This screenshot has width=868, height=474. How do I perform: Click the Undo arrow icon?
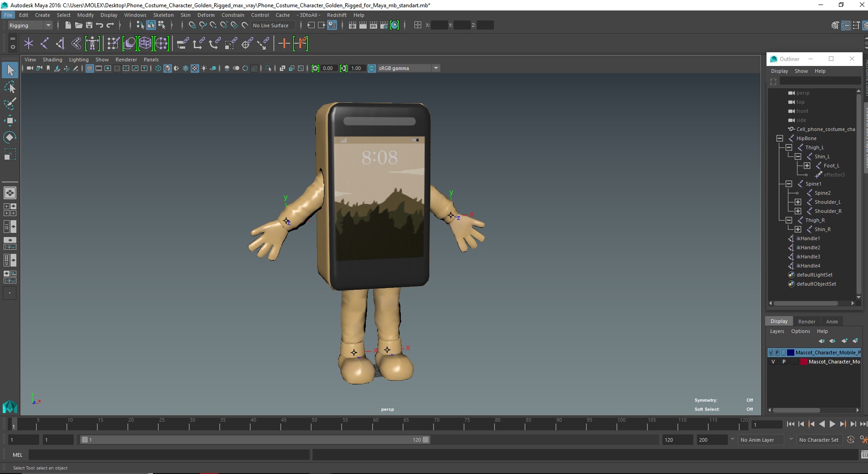[x=99, y=25]
